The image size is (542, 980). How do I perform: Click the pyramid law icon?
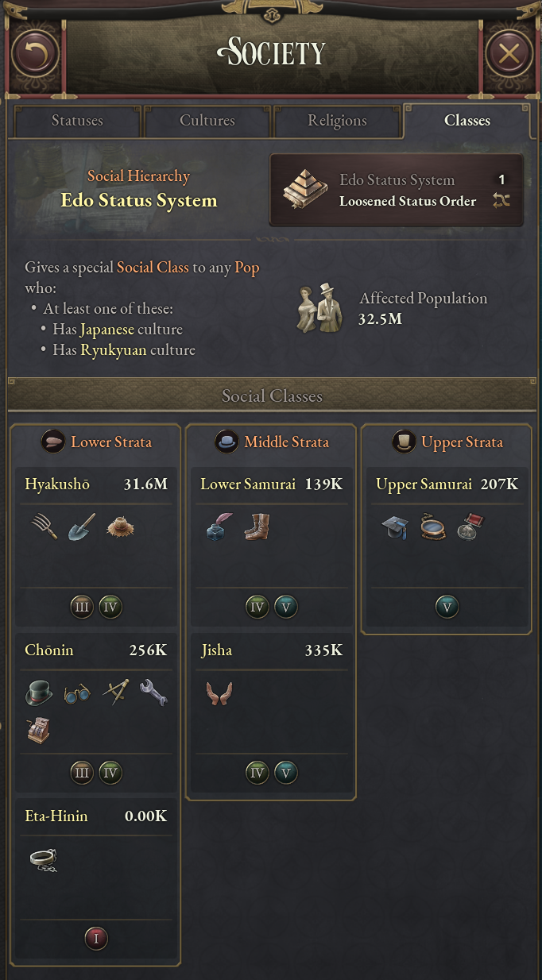[304, 189]
